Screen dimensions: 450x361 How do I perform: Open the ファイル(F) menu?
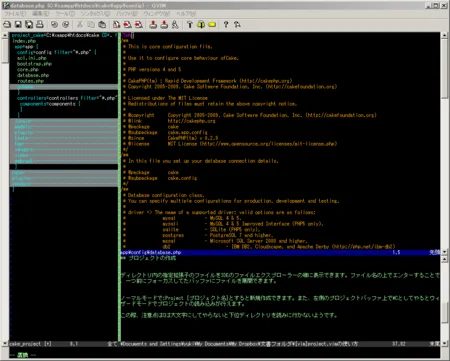(15, 14)
